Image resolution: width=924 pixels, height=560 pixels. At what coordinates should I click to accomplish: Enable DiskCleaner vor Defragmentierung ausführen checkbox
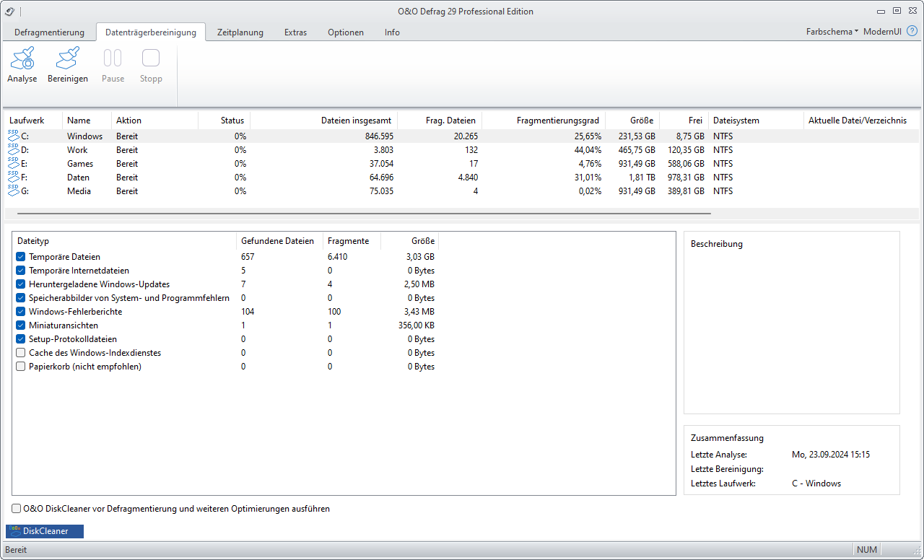click(x=17, y=509)
